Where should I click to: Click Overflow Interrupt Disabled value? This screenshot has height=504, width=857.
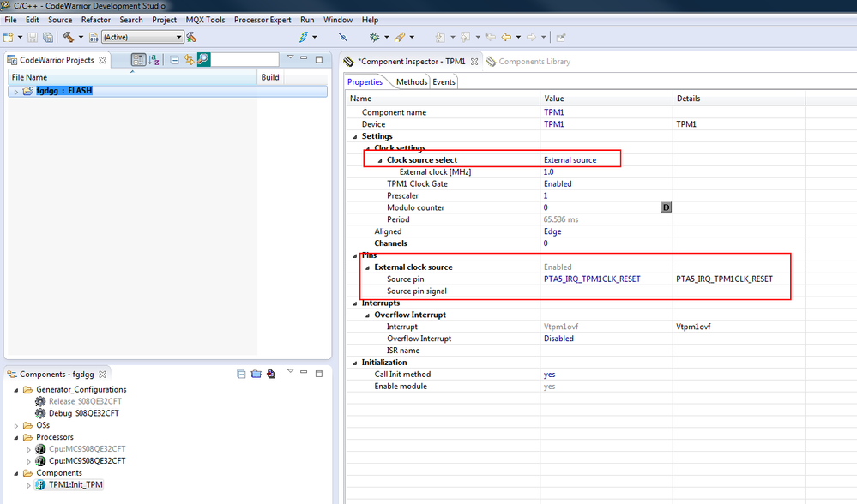(x=558, y=339)
